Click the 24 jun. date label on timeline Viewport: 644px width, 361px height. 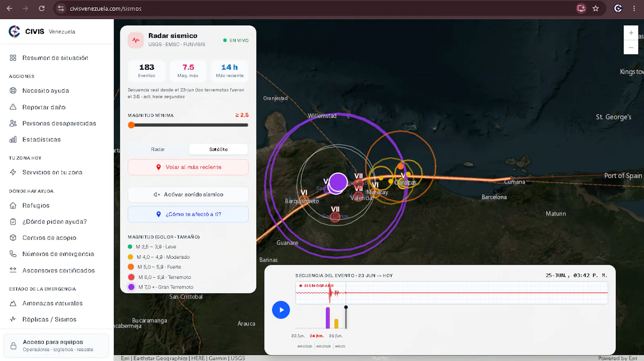317,336
